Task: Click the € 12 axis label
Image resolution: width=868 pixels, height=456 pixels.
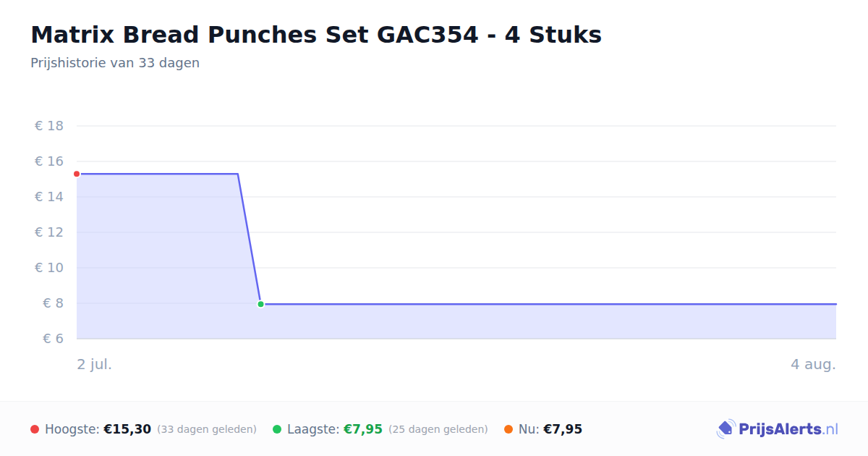Action: tap(49, 232)
